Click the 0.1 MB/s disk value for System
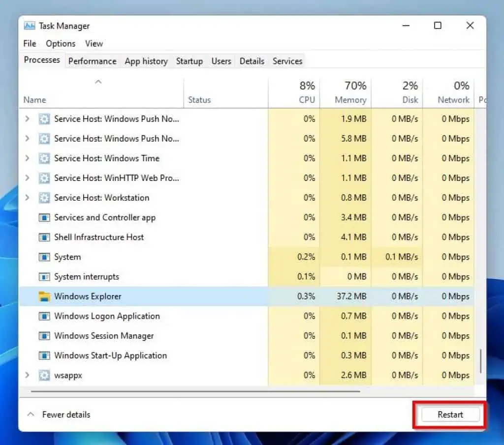The width and height of the screenshot is (504, 445). [402, 257]
